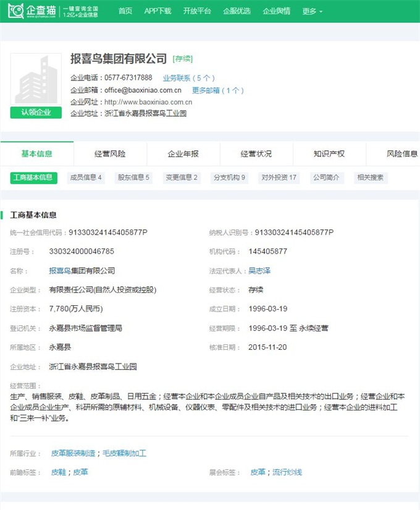Image resolution: width=420 pixels, height=510 pixels.
Task: Click taxpayer ID 91330324145405877P under 纳税人识别号
Action: point(294,232)
